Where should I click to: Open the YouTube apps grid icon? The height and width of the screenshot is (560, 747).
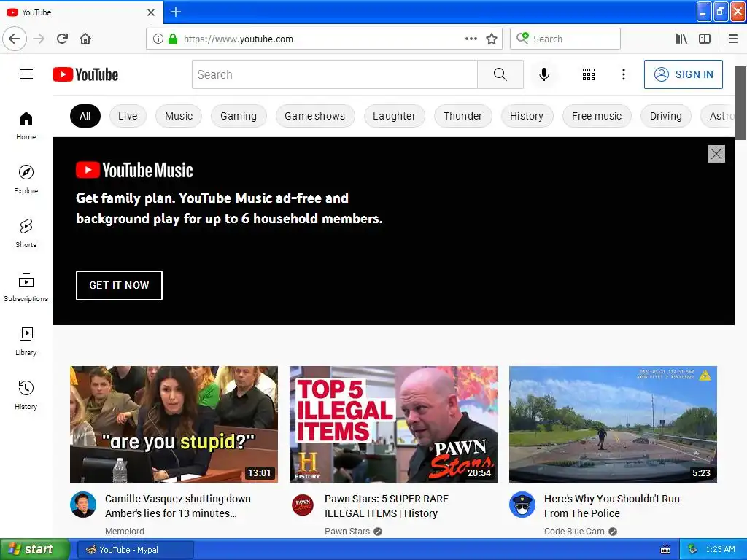[x=589, y=74]
